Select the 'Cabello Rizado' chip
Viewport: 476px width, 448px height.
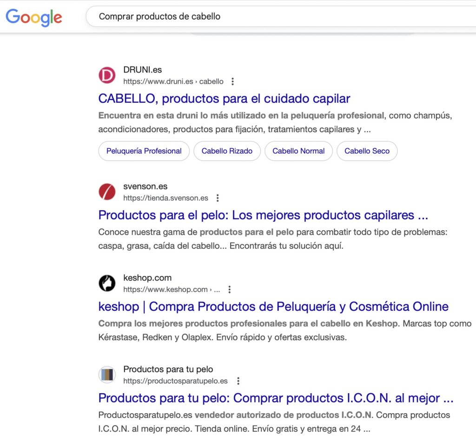(x=227, y=151)
